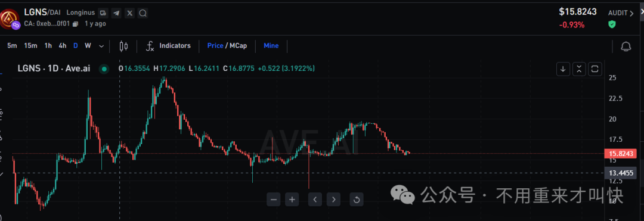This screenshot has width=644, height=221.
Task: Click the 15.8243 price label on axis
Action: click(x=621, y=154)
